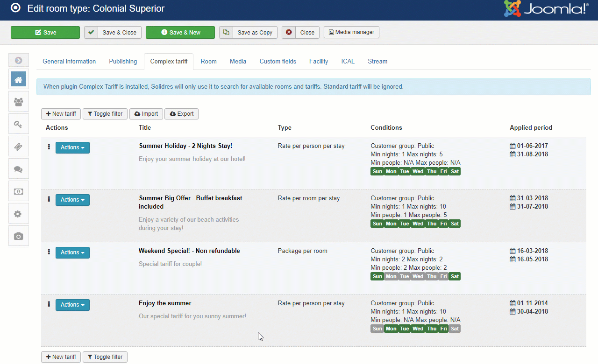The width and height of the screenshot is (598, 364).
Task: Click the key icon in the sidebar
Action: [19, 124]
